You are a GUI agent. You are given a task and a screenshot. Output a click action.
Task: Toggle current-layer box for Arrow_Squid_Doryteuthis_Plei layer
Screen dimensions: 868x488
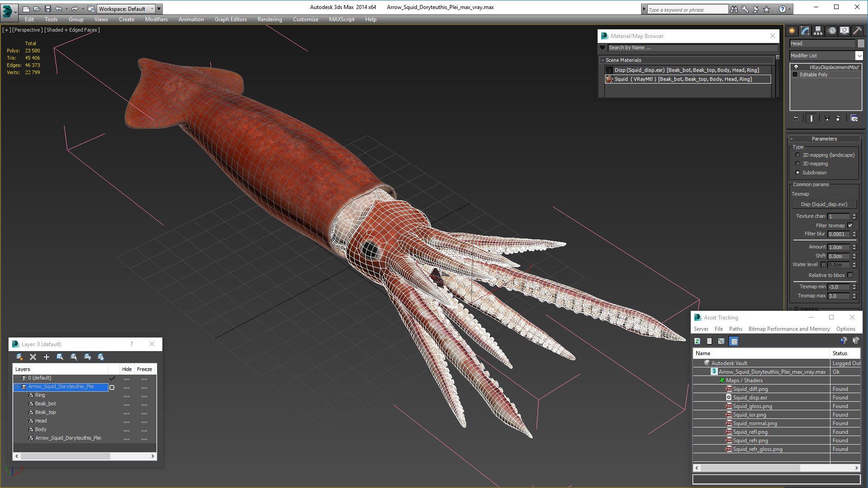point(112,387)
